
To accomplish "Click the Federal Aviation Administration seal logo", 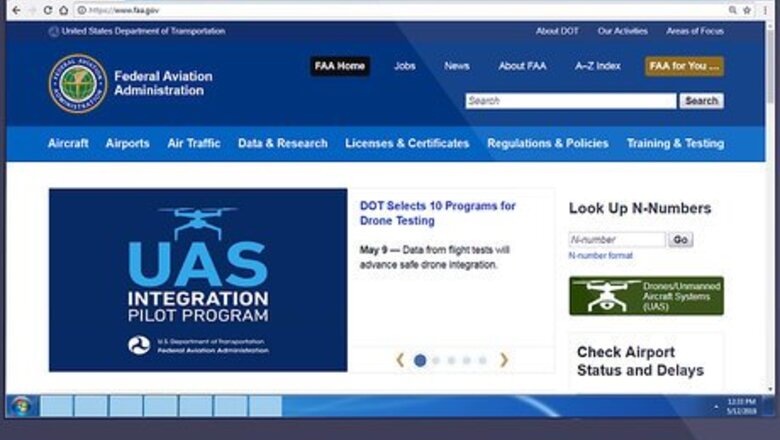I will pyautogui.click(x=78, y=84).
